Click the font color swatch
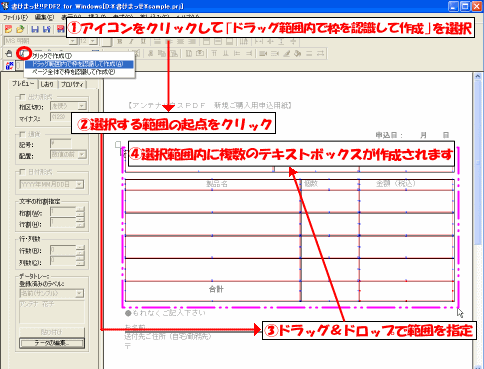Image resolution: width=484 pixels, height=369 pixels. [107, 41]
